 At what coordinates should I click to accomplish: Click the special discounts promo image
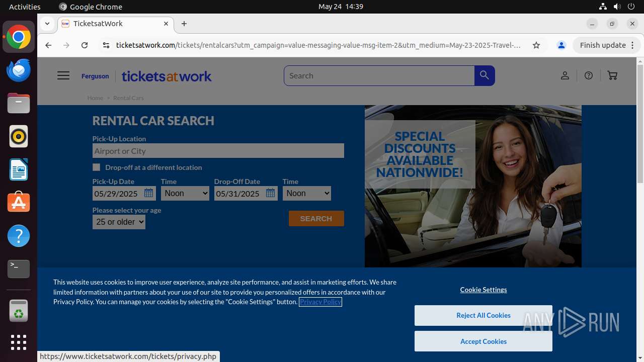point(473,186)
